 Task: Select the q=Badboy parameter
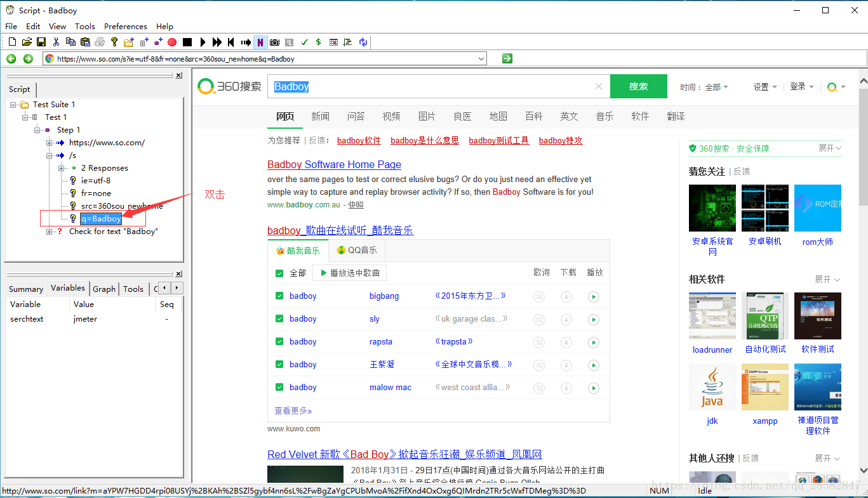(101, 219)
